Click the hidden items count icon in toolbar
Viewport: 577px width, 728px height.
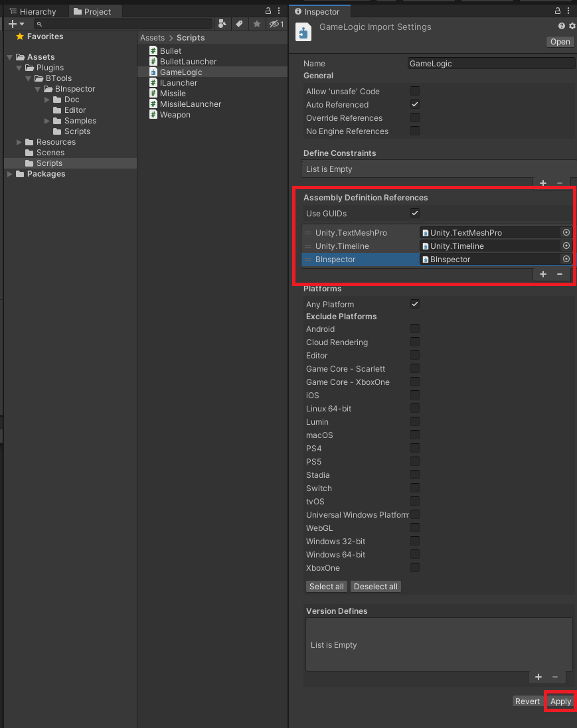coord(274,23)
